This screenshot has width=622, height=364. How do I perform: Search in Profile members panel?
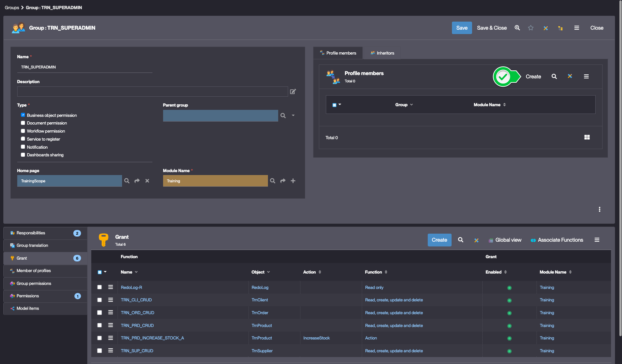(554, 77)
